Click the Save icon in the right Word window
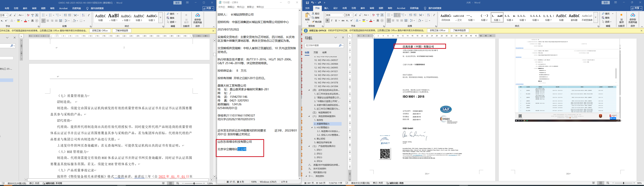The width and height of the screenshot is (644, 186). 308,2
